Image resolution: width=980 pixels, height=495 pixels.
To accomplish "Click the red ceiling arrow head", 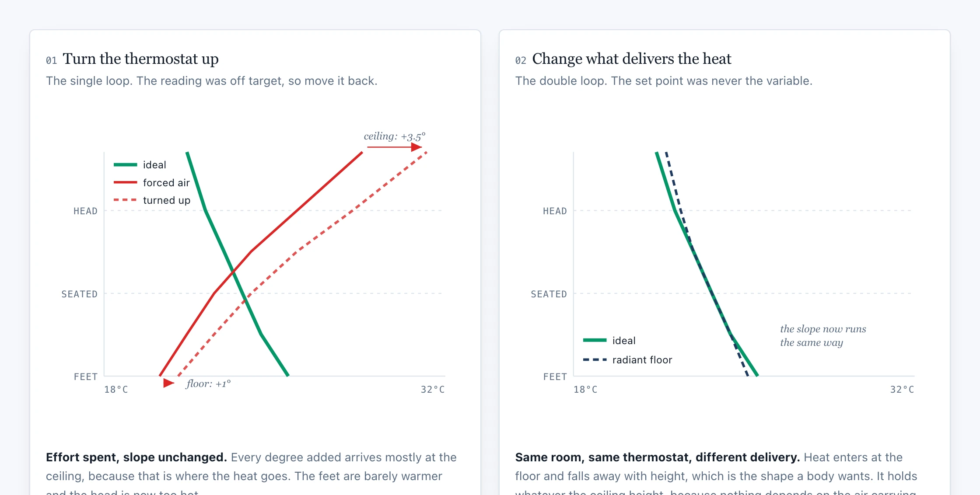I will click(x=416, y=147).
